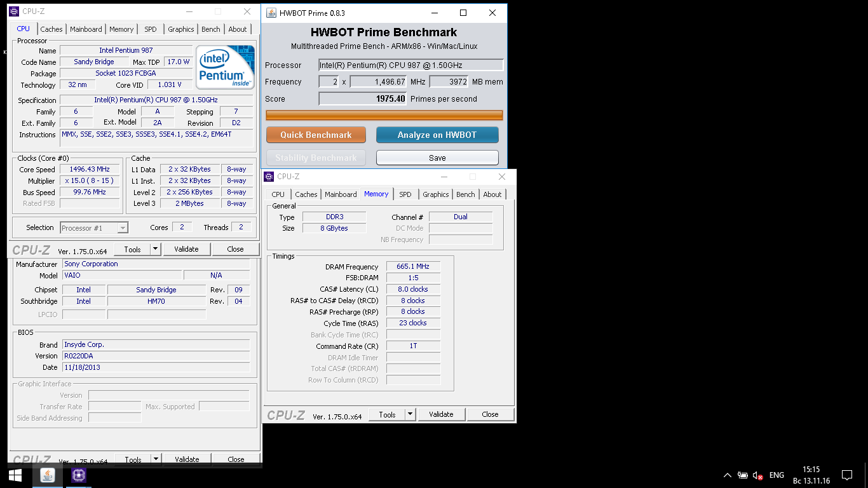
Task: Select the CPU-Z app in the taskbar
Action: tap(78, 475)
